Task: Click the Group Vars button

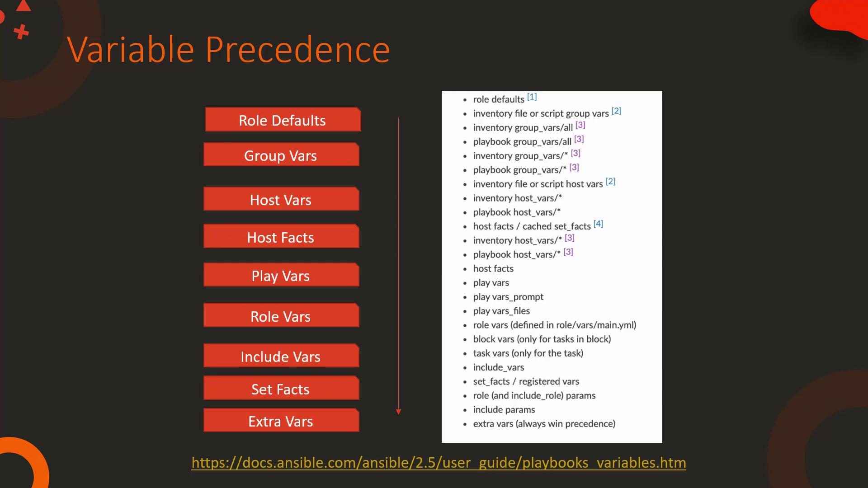Action: (280, 155)
